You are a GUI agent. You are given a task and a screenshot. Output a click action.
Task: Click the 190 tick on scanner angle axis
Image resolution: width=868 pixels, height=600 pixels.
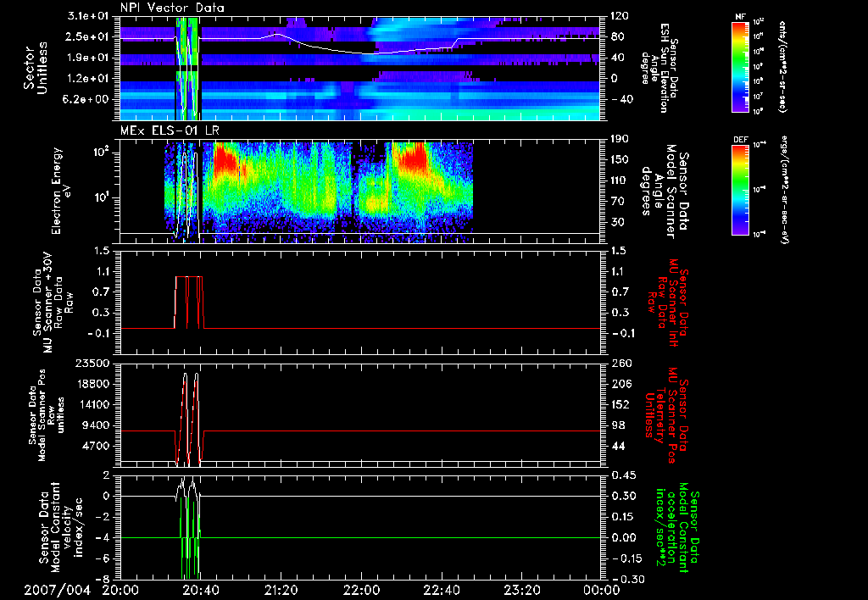point(620,139)
